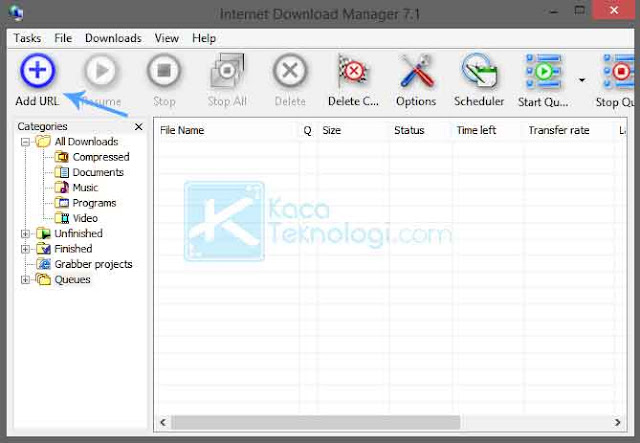Open the File menu
The image size is (640, 443).
(x=63, y=38)
